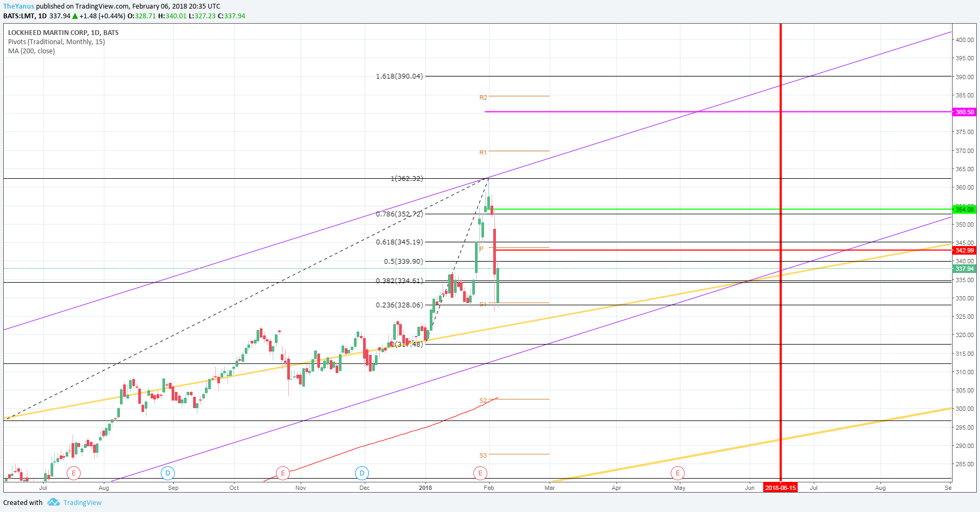The height and width of the screenshot is (512, 980).
Task: Click the Apr label on time axis
Action: coord(616,488)
